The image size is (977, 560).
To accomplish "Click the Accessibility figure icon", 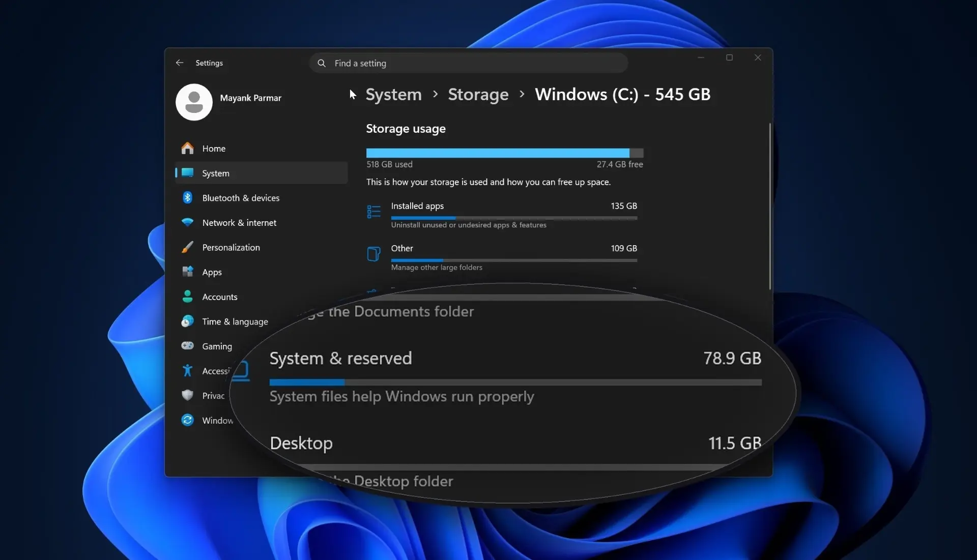I will coord(187,371).
